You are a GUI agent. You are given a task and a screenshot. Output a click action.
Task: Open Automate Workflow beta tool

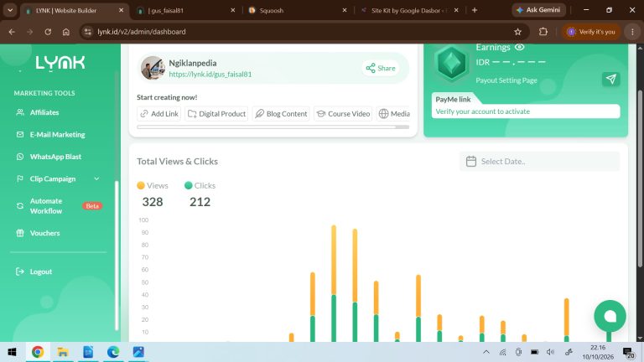pyautogui.click(x=59, y=205)
